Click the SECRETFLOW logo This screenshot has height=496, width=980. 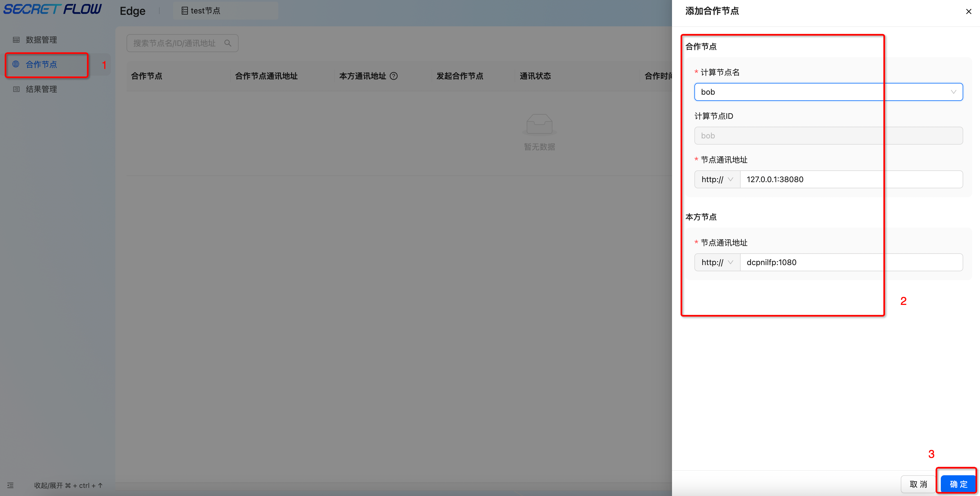click(x=53, y=9)
